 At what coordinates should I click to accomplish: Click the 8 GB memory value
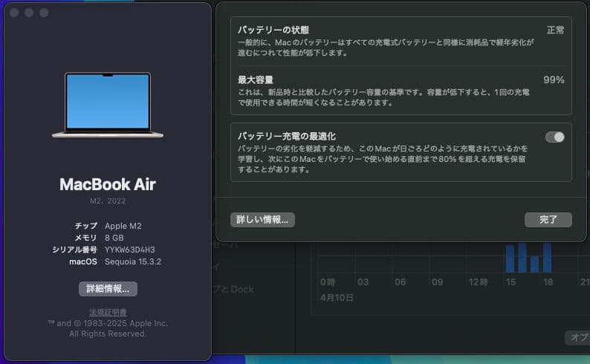pos(114,238)
